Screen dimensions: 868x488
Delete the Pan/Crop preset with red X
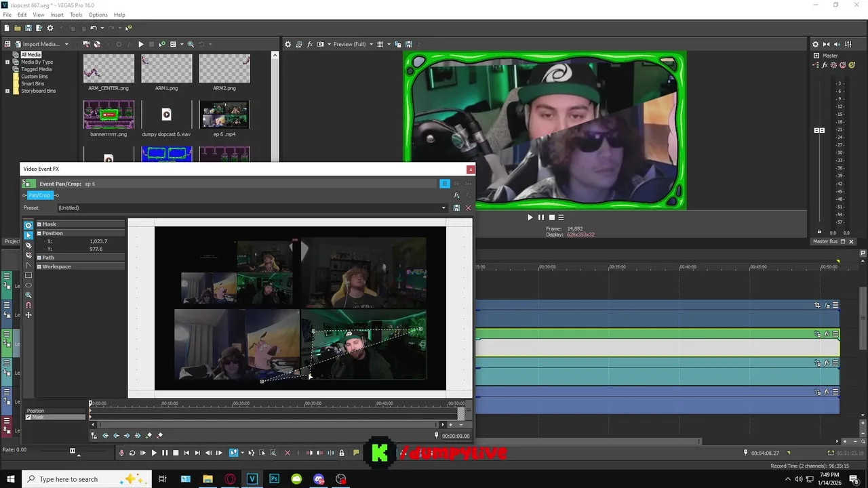coord(468,208)
